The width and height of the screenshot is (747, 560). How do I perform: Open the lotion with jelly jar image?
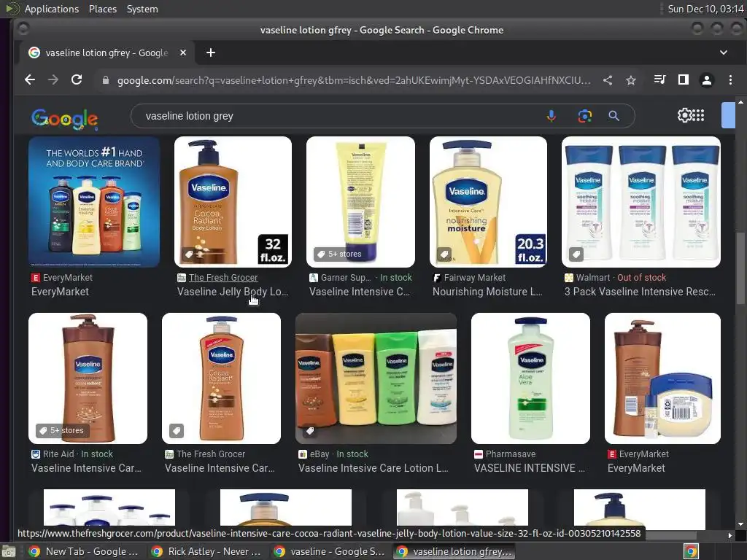[662, 378]
